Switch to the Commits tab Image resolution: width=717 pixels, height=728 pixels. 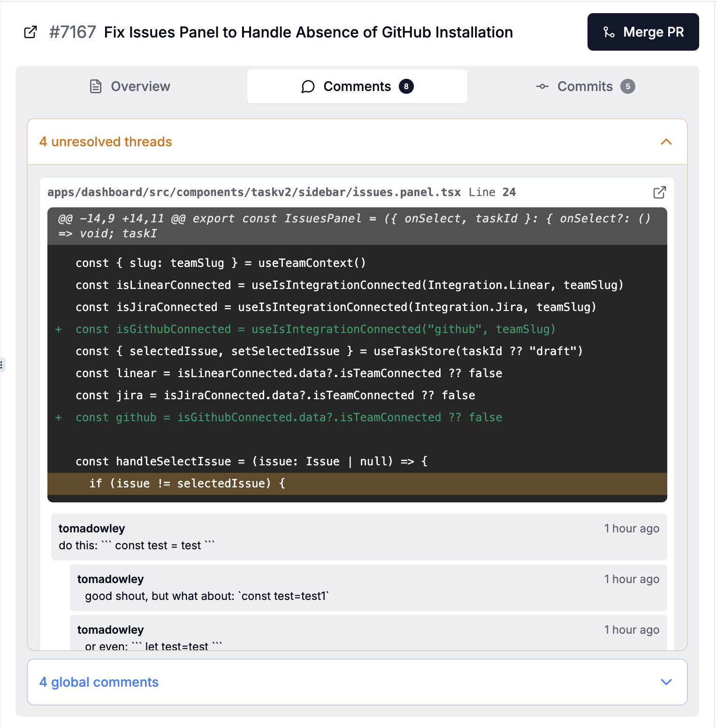coord(585,86)
